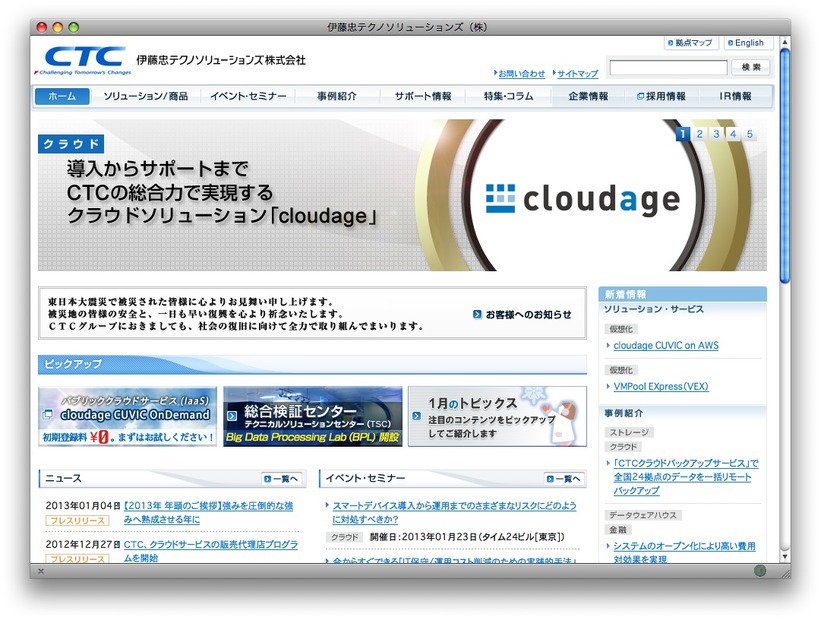
Task: Click the 金融 tag
Action: click(x=618, y=530)
